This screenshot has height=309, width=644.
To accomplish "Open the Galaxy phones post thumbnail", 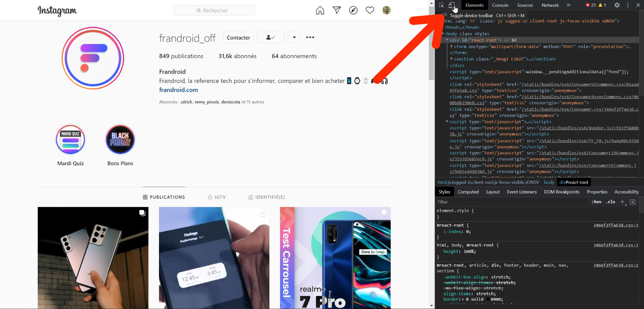I will point(93,258).
